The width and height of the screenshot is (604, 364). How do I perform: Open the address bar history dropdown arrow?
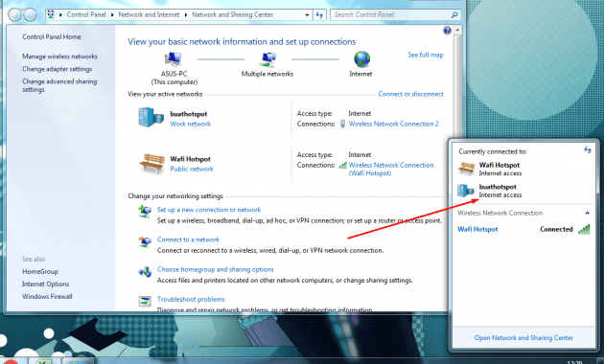click(x=307, y=15)
